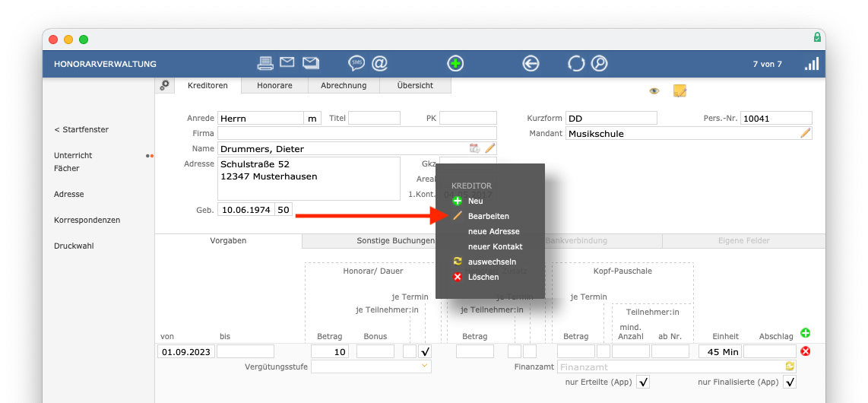868x403 pixels.
Task: Choose Löschen in the Kreditor menu
Action: (x=483, y=277)
